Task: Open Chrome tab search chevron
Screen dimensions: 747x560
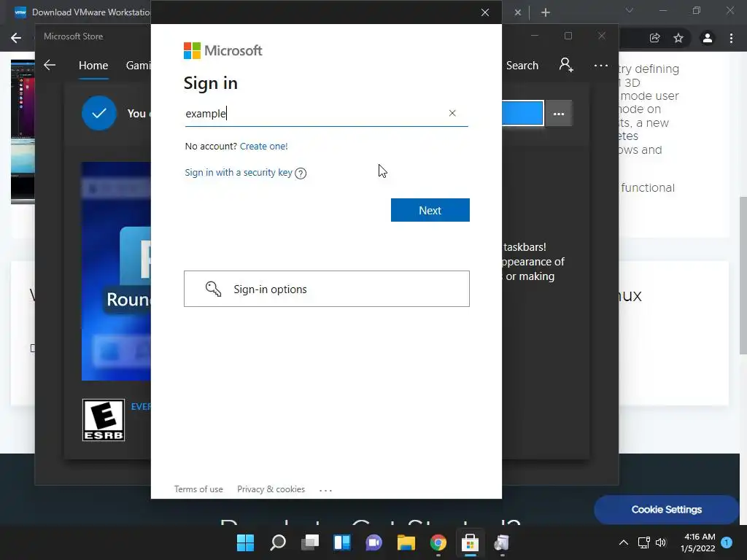Action: tap(630, 10)
